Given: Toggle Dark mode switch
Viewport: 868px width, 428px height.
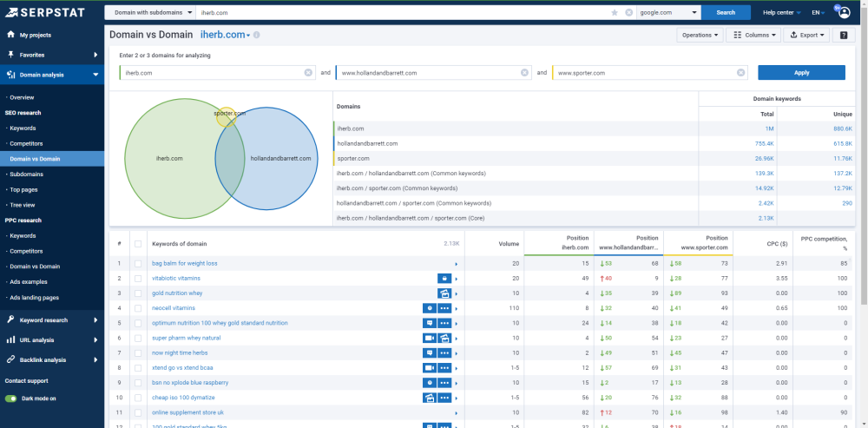Looking at the screenshot, I should click(11, 398).
